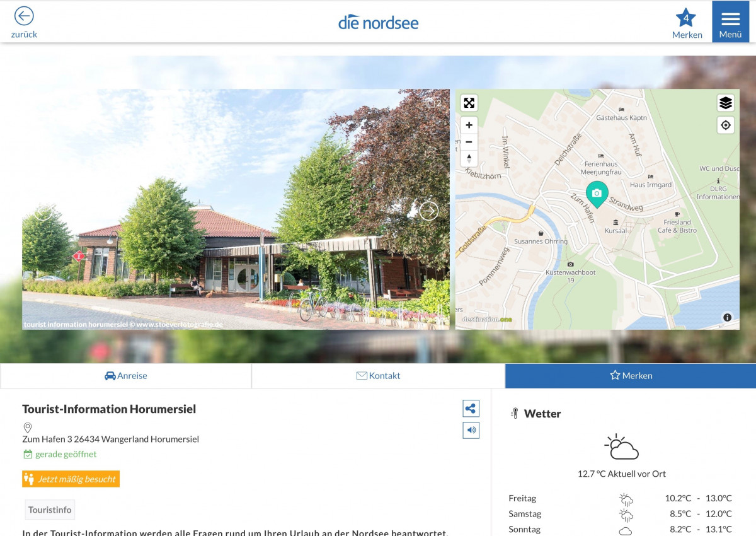Click the Touristinfo category tag

click(x=50, y=510)
